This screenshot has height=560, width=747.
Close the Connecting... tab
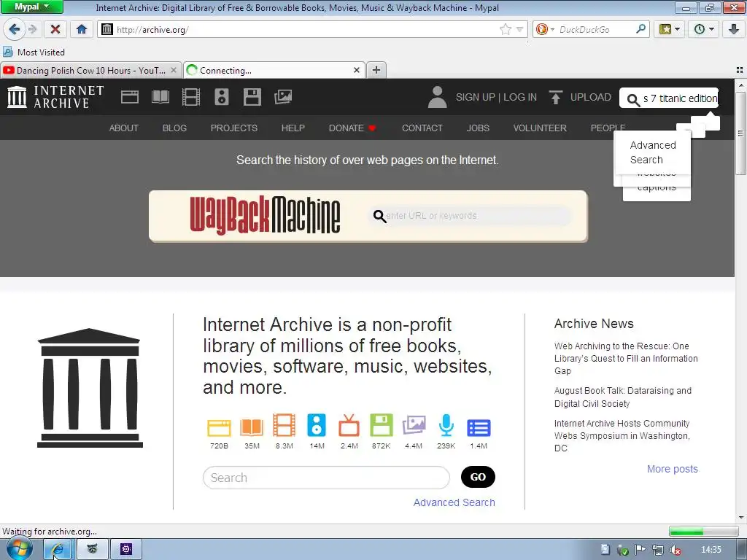(x=356, y=70)
